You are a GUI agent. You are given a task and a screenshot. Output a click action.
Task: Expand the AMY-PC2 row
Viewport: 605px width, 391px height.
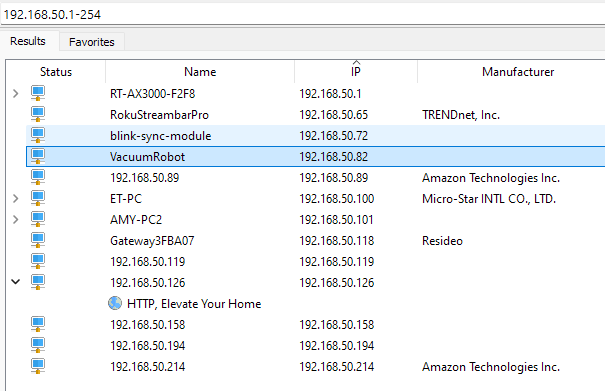[x=15, y=219]
